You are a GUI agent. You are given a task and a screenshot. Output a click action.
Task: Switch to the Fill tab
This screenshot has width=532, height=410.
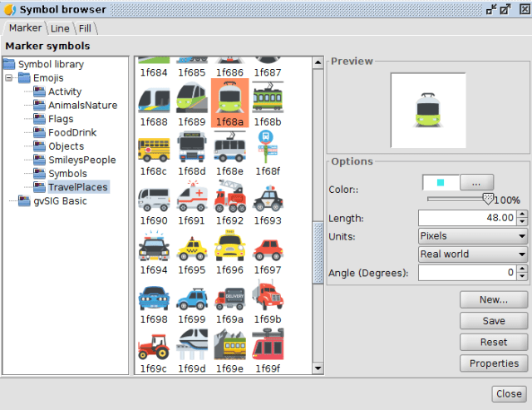tap(85, 28)
